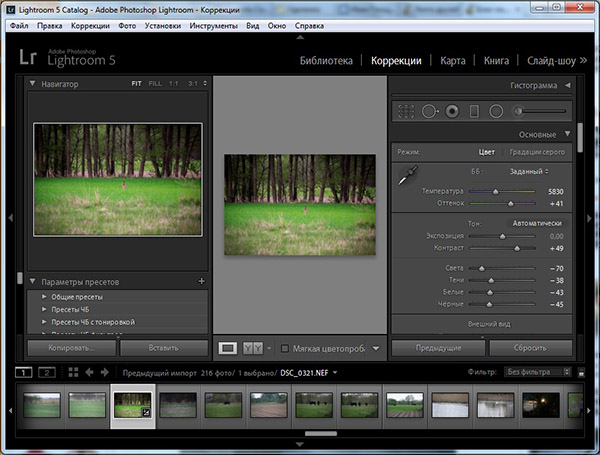Open the Фото menu
Image resolution: width=600 pixels, height=455 pixels.
pyautogui.click(x=128, y=23)
